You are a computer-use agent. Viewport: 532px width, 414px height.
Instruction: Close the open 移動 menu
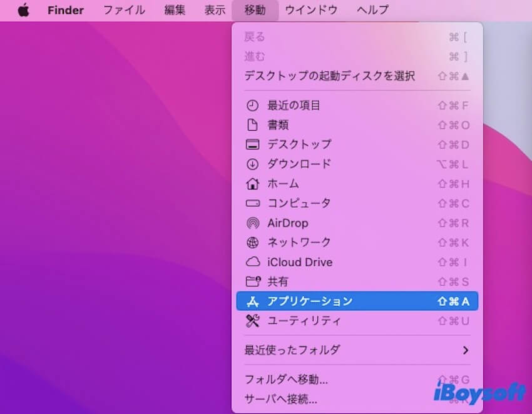(255, 10)
